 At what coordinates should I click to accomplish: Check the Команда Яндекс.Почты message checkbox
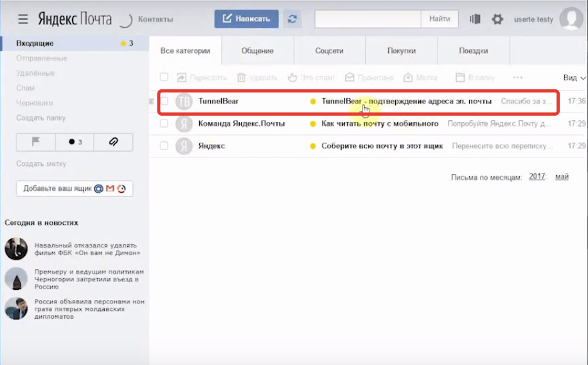click(165, 123)
